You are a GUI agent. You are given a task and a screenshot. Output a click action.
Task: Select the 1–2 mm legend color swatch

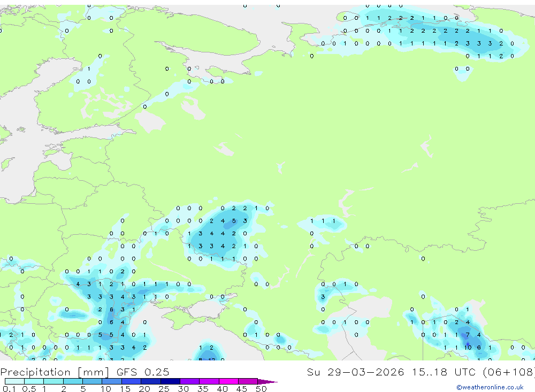pos(53,381)
